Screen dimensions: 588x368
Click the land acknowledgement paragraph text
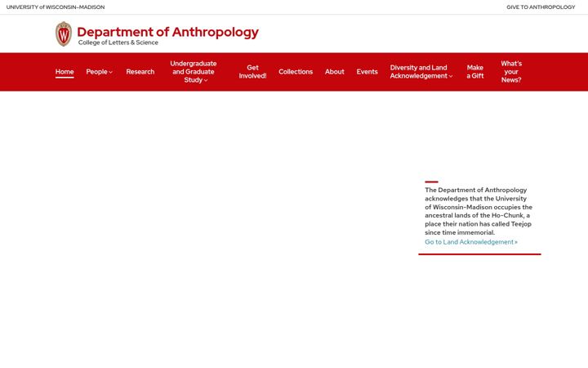(479, 211)
